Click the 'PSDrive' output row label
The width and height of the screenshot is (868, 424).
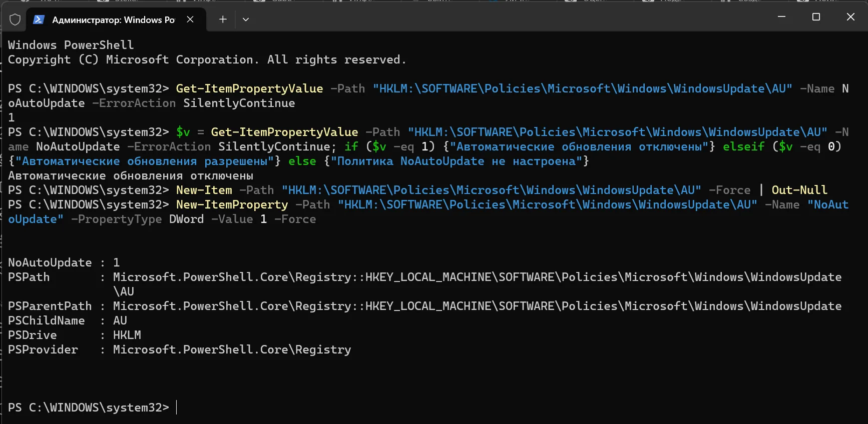click(x=33, y=335)
